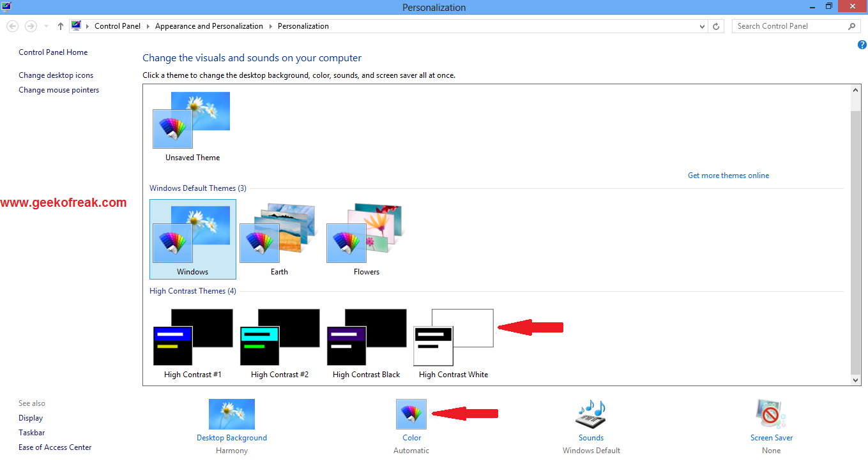
Task: Go back with the Back arrow
Action: [12, 26]
